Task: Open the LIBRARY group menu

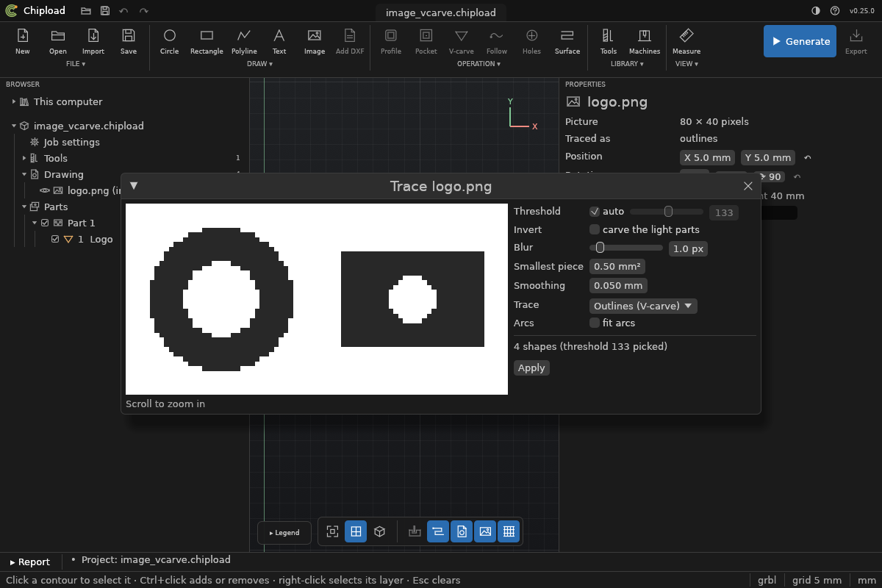Action: click(627, 64)
